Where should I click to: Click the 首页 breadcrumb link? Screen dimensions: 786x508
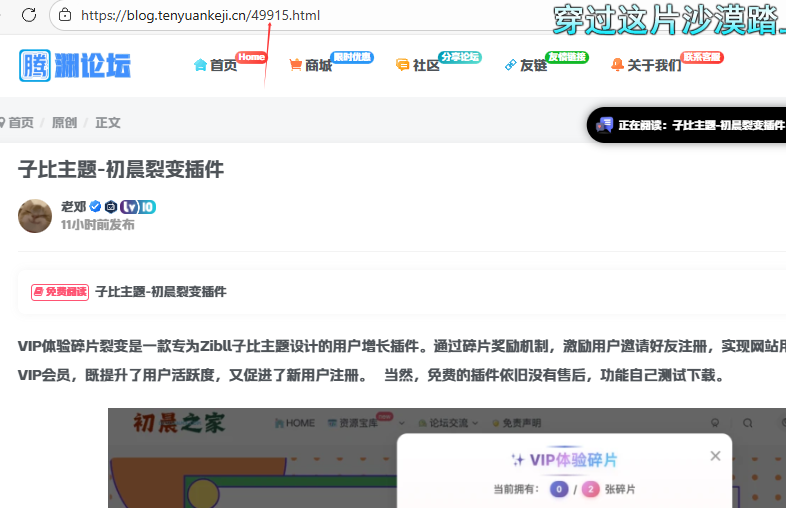click(19, 122)
